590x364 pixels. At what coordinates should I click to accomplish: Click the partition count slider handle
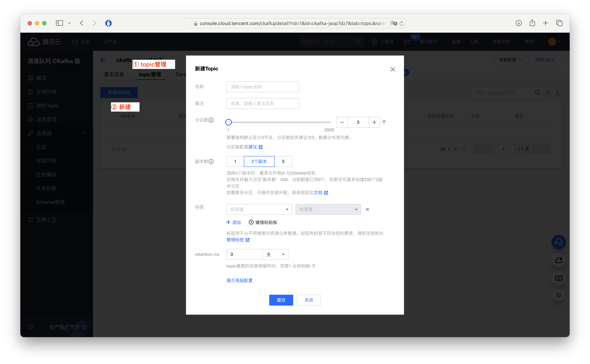pyautogui.click(x=229, y=122)
